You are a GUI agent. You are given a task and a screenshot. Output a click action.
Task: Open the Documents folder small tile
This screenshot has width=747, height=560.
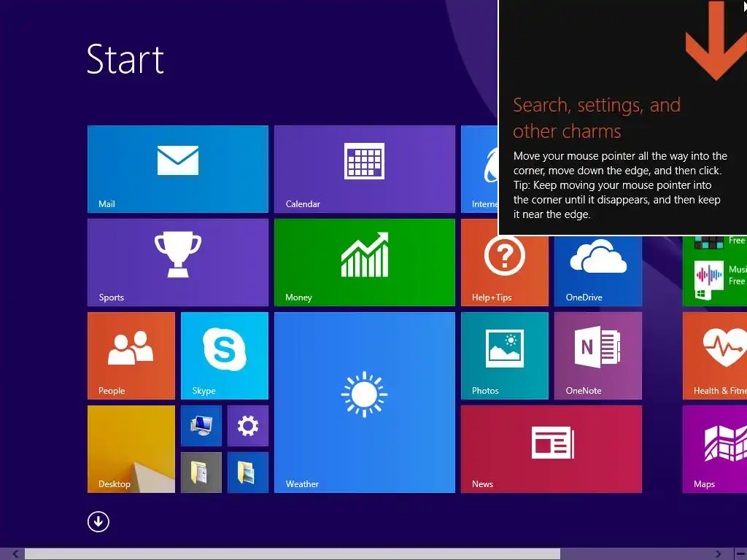(x=201, y=472)
